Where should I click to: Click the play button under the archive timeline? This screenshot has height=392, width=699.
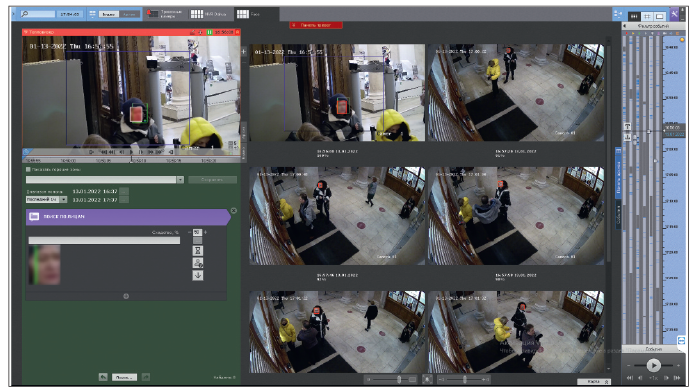654,366
